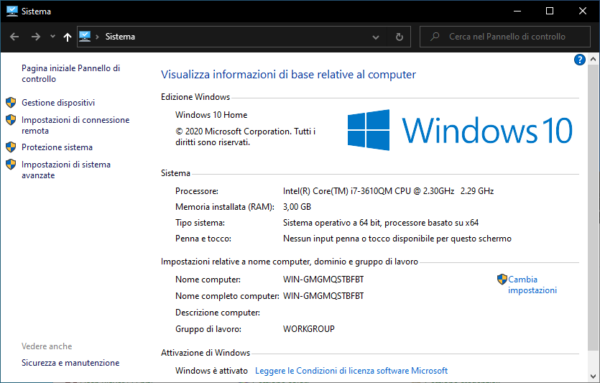Image resolution: width=600 pixels, height=383 pixels.
Task: Click computer name WIN-GMGMQSTBFBT beside Nome computer
Action: (x=323, y=280)
